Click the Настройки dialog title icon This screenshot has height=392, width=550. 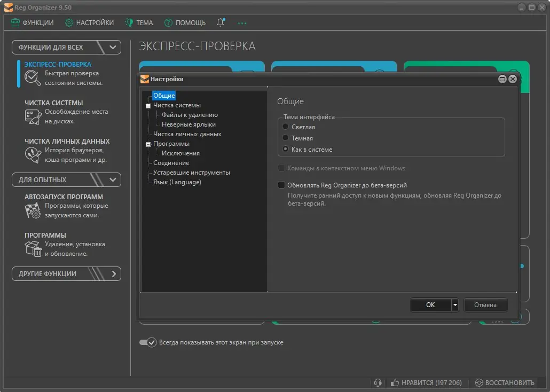point(145,79)
